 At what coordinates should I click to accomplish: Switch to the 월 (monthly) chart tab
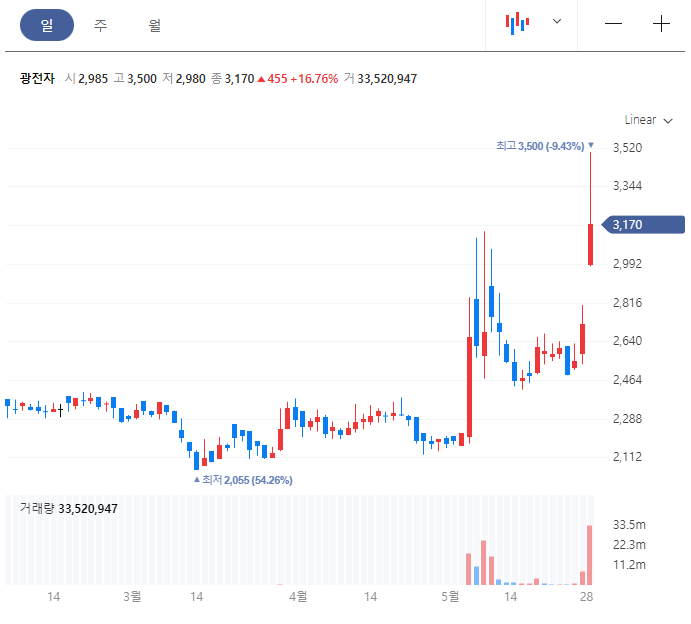[x=154, y=25]
